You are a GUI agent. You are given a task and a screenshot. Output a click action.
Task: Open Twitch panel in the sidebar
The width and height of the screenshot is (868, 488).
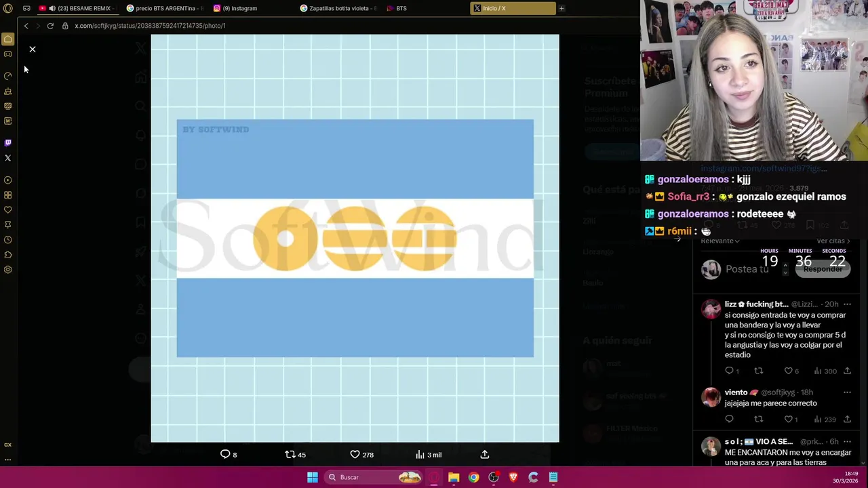click(x=8, y=142)
